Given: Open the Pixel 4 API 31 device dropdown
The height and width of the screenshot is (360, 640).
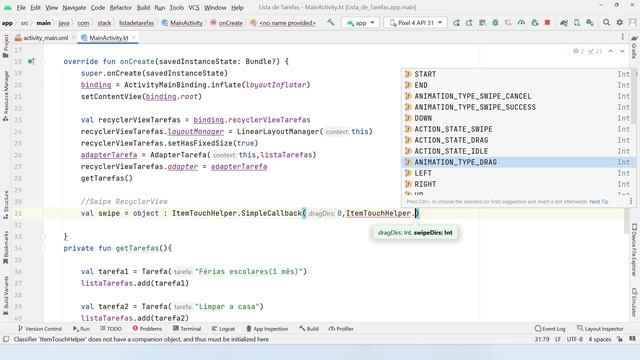Looking at the screenshot, I should (416, 23).
